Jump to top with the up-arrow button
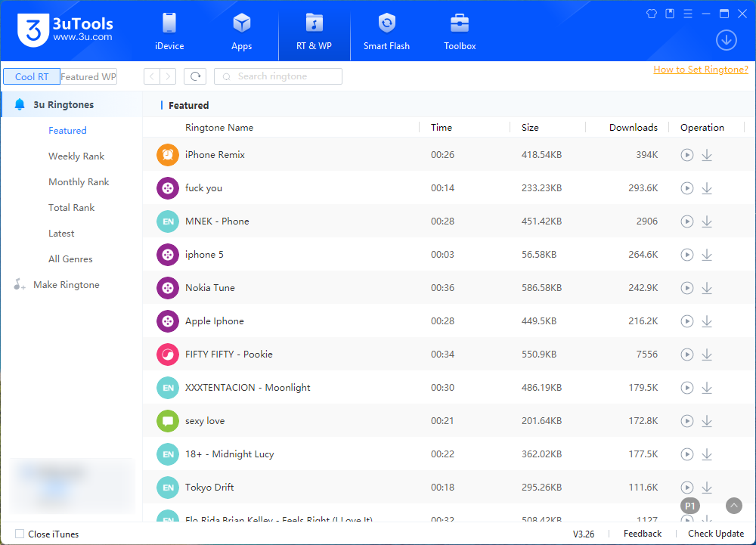The width and height of the screenshot is (756, 545). click(734, 506)
